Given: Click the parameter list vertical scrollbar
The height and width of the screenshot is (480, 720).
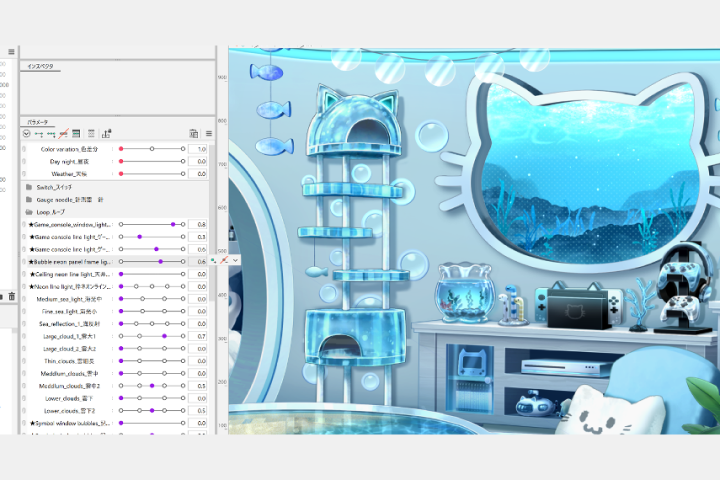Looking at the screenshot, I should pyautogui.click(x=212, y=223).
